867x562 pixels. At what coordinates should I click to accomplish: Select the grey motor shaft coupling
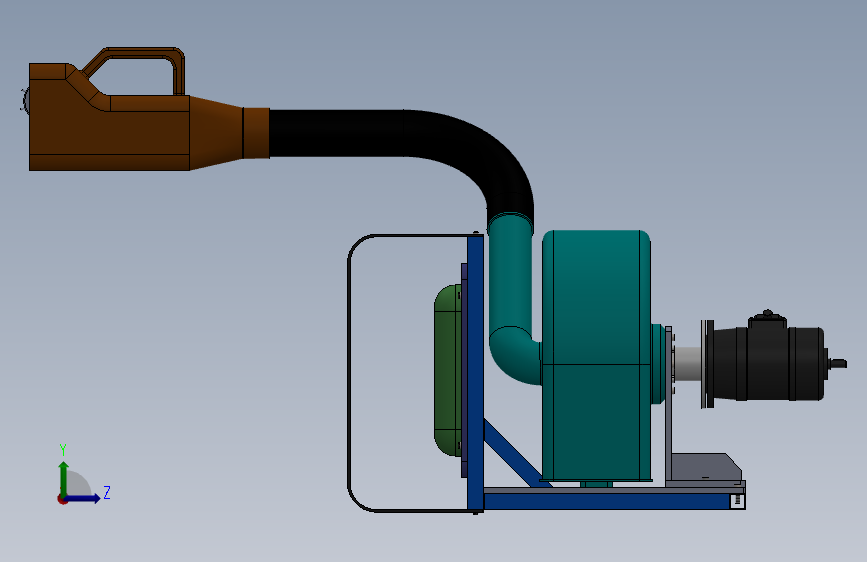[x=688, y=363]
